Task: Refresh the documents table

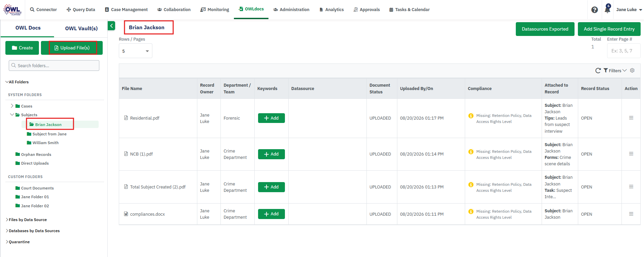Action: click(x=598, y=71)
